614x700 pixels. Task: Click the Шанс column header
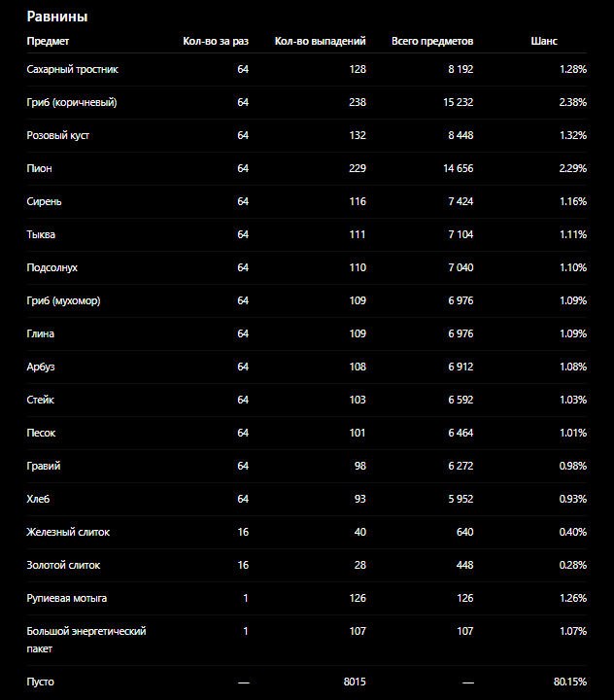pos(544,41)
